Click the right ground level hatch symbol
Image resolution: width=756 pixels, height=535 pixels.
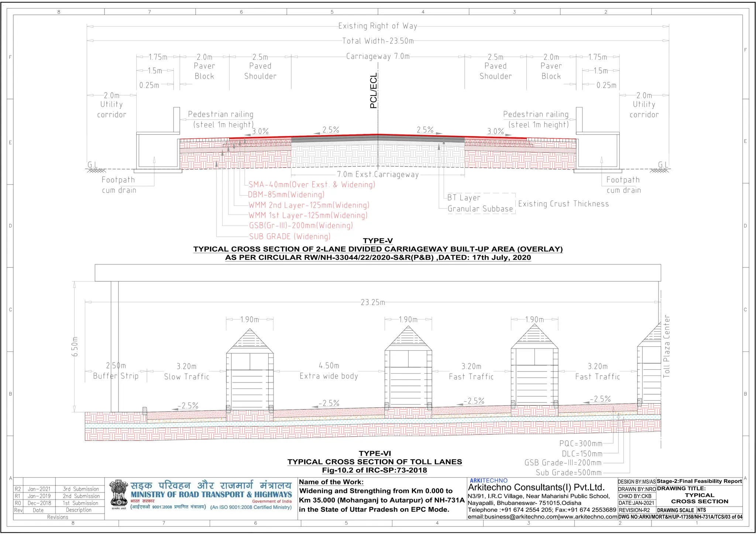tap(659, 171)
